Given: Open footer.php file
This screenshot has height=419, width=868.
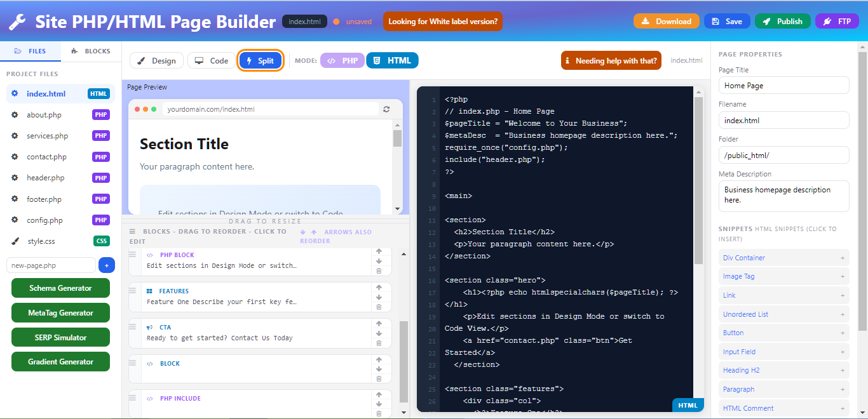Looking at the screenshot, I should point(60,199).
